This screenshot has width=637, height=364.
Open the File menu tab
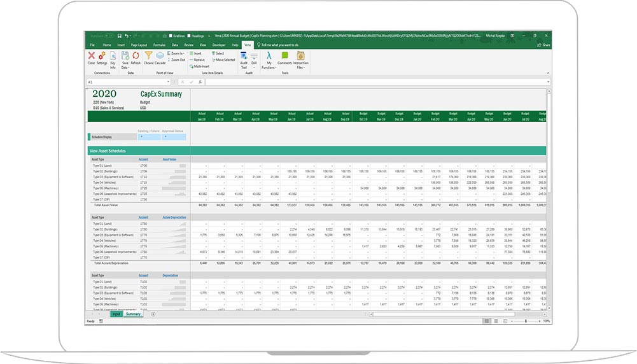pos(92,45)
